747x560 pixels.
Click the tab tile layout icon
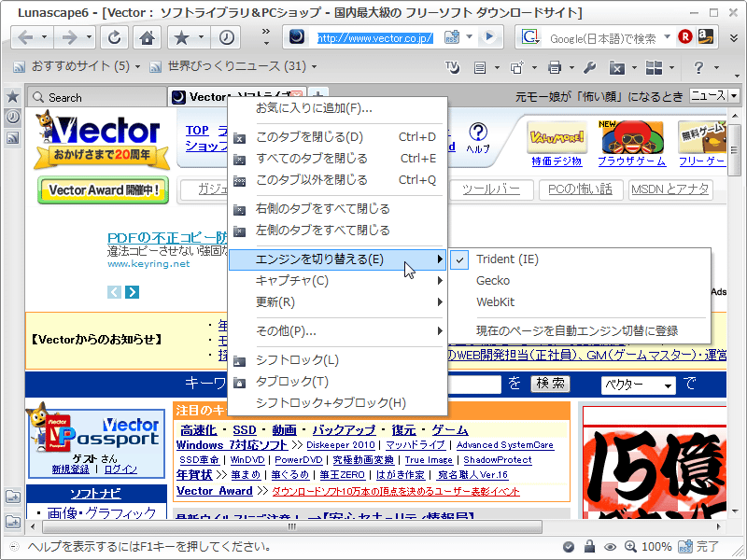tap(655, 67)
